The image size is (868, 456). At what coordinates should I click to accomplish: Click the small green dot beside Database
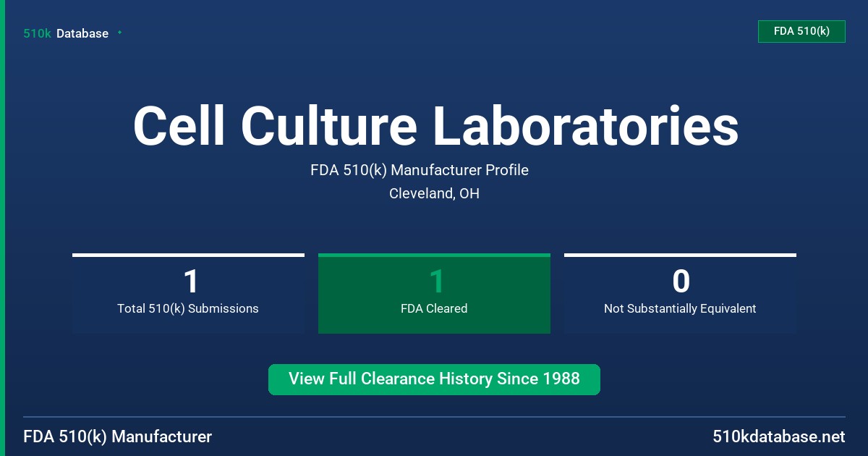tap(119, 33)
